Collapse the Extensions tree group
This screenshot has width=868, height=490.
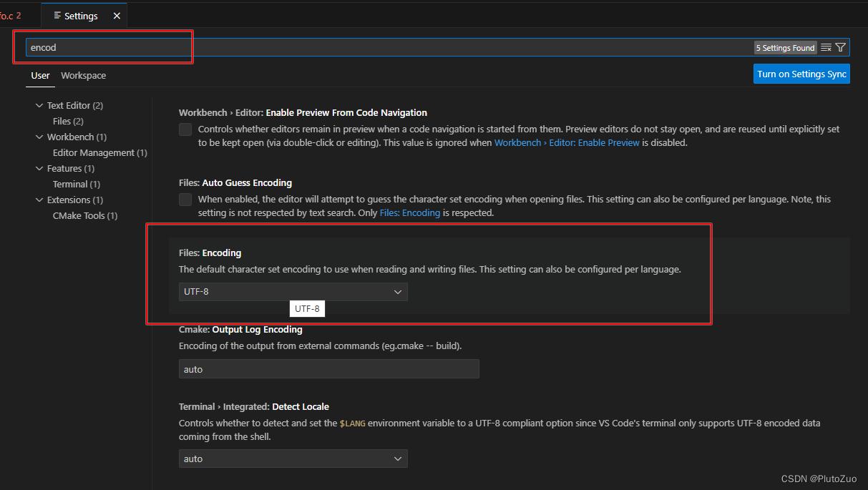(x=39, y=200)
